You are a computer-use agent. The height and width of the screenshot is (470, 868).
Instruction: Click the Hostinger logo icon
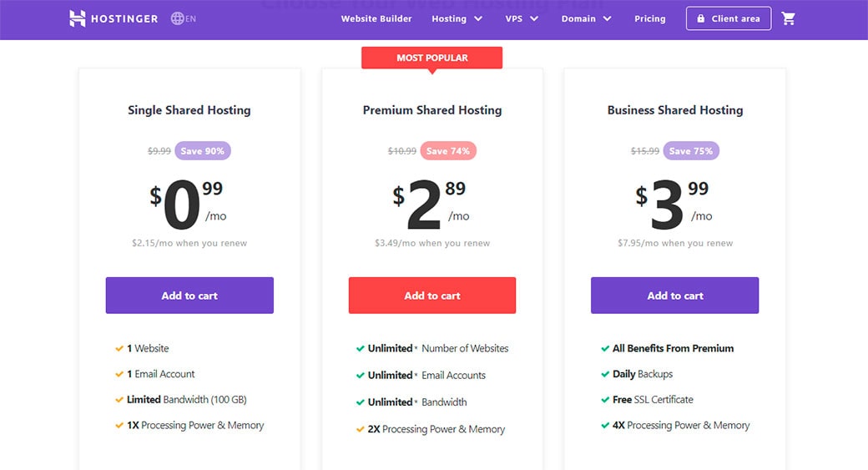[78, 18]
